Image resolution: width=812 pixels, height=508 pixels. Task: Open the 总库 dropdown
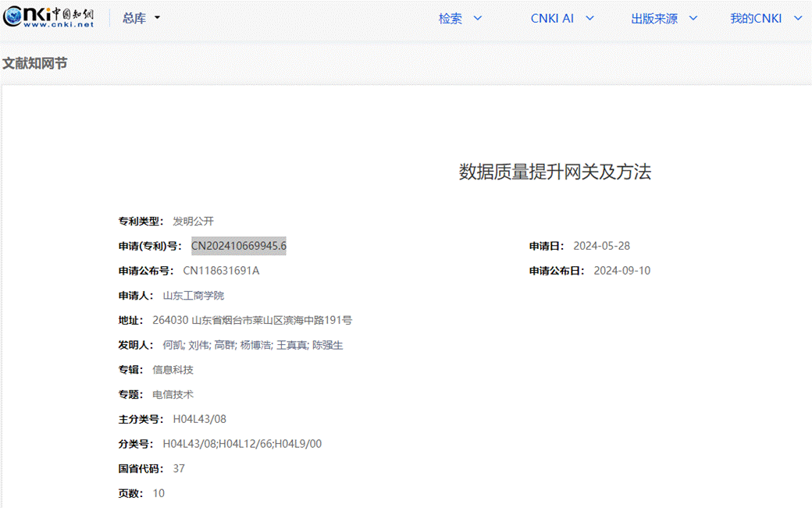(141, 18)
